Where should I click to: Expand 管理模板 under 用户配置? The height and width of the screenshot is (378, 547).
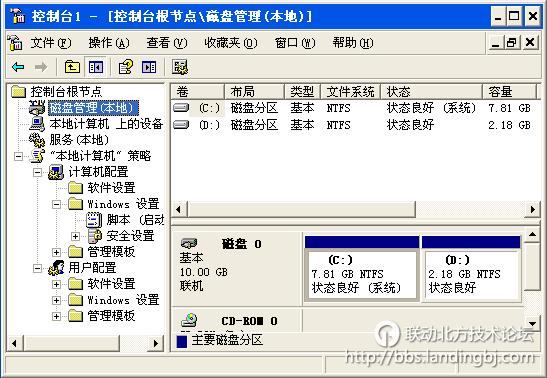pyautogui.click(x=56, y=316)
